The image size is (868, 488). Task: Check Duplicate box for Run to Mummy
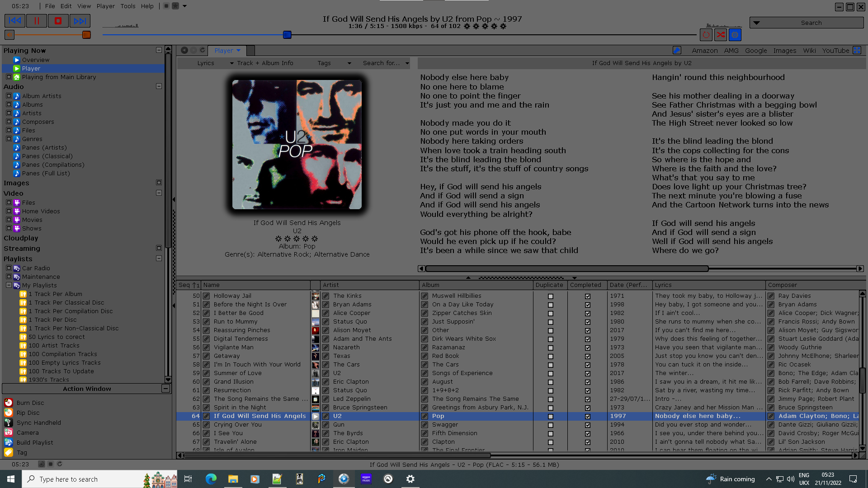click(x=550, y=322)
